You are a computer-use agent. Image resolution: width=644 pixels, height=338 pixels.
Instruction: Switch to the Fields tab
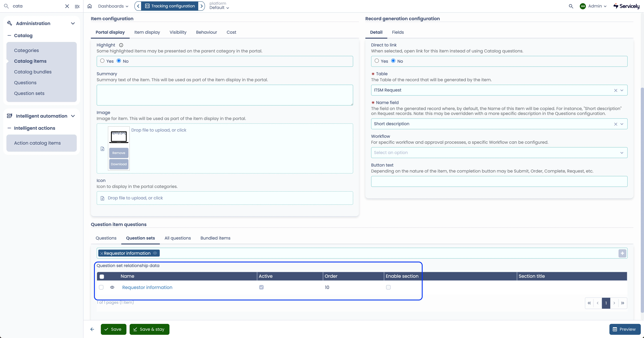click(x=398, y=32)
